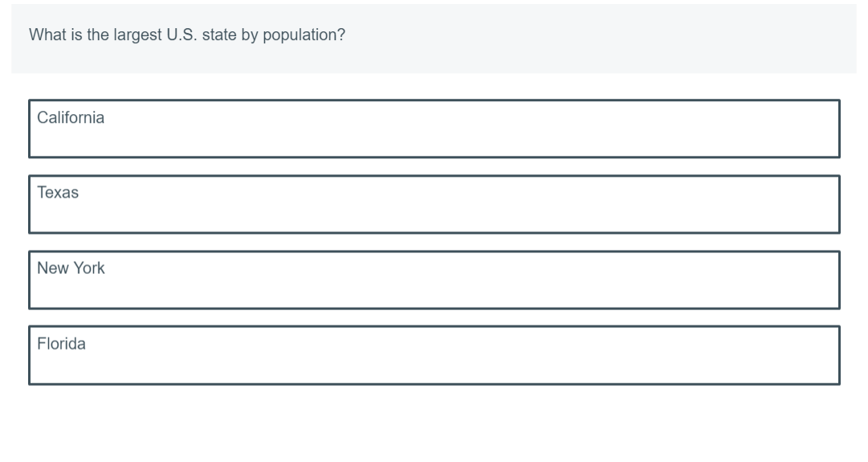The width and height of the screenshot is (868, 462).
Task: Answer the quiz with New York
Action: click(434, 280)
